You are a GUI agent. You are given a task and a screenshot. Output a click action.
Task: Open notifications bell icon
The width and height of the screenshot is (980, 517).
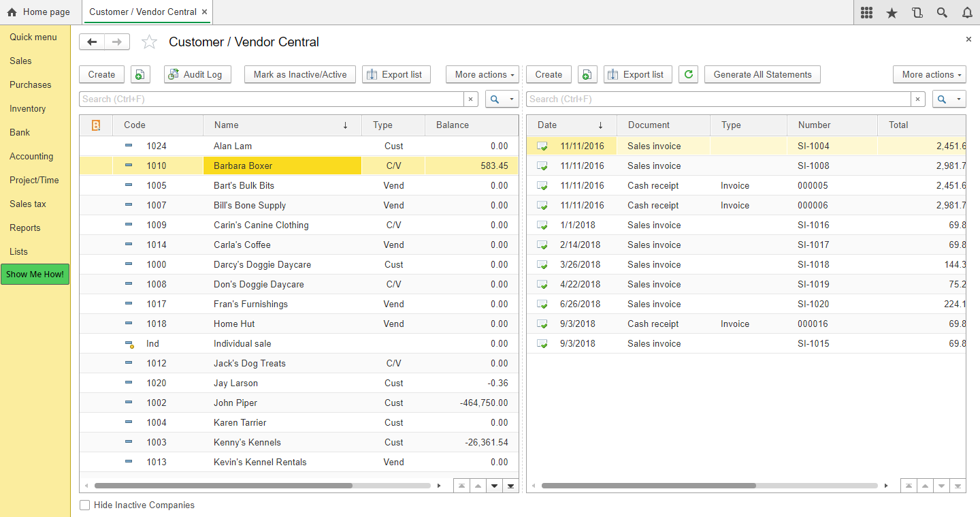coord(967,12)
